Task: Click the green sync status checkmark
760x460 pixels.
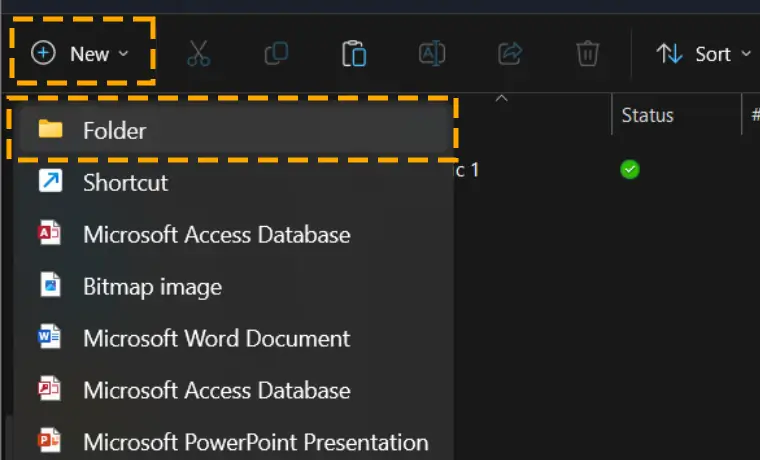Action: (x=630, y=169)
